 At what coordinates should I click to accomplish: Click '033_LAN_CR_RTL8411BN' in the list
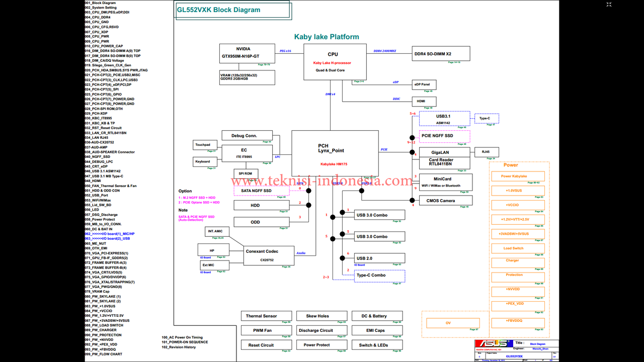pyautogui.click(x=106, y=133)
